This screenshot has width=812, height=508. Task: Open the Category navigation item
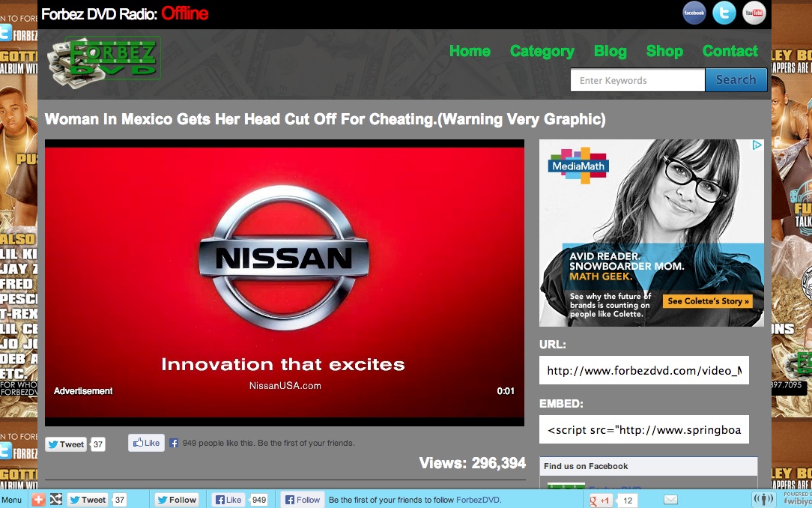click(x=542, y=51)
